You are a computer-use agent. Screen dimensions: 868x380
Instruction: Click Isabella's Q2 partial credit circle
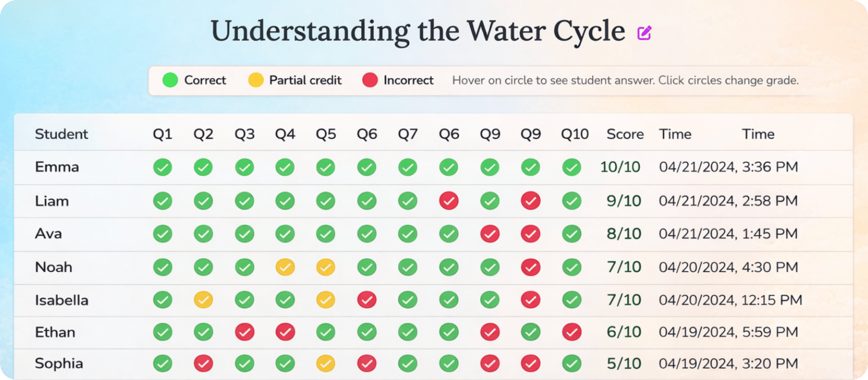coord(203,300)
